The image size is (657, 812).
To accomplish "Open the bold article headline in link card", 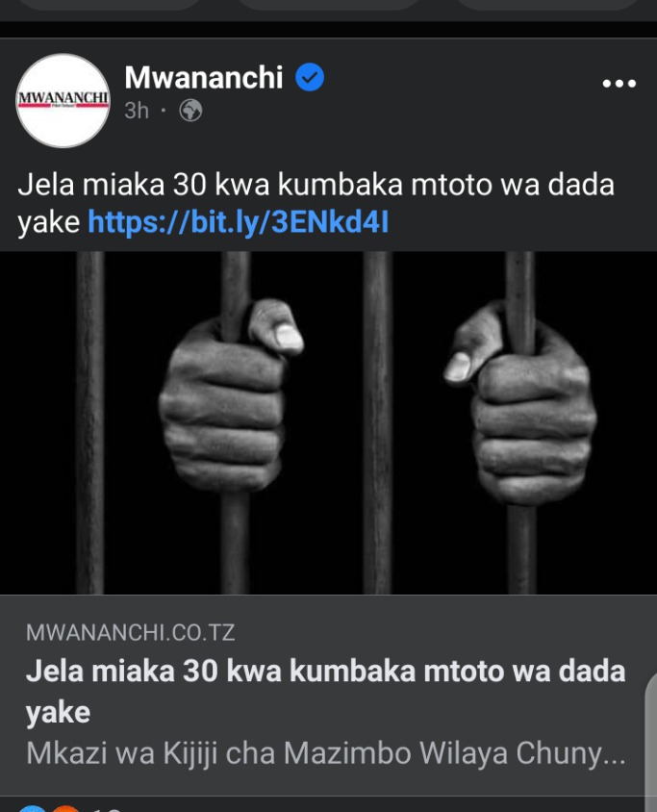I will tap(325, 691).
